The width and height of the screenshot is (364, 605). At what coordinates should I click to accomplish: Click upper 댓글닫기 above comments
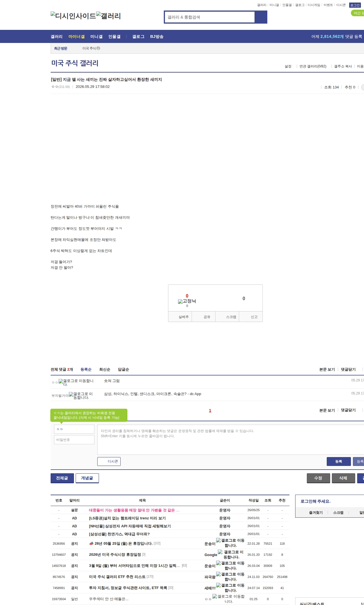[348, 369]
